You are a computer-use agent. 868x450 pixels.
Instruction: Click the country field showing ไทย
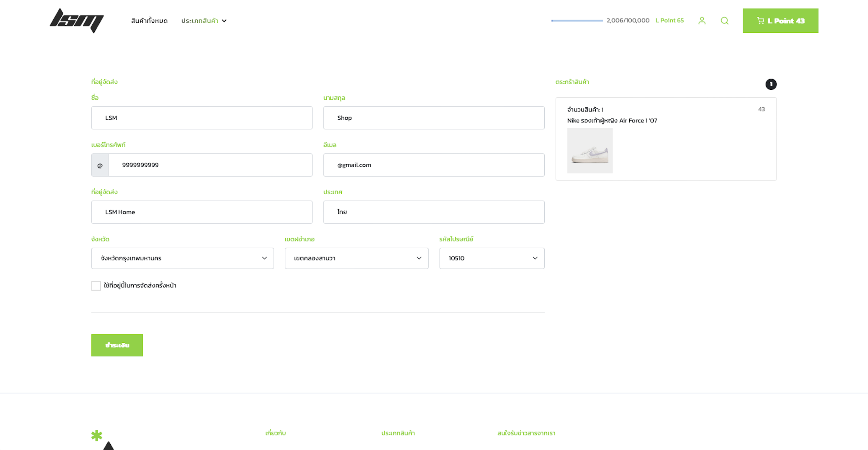[434, 212]
